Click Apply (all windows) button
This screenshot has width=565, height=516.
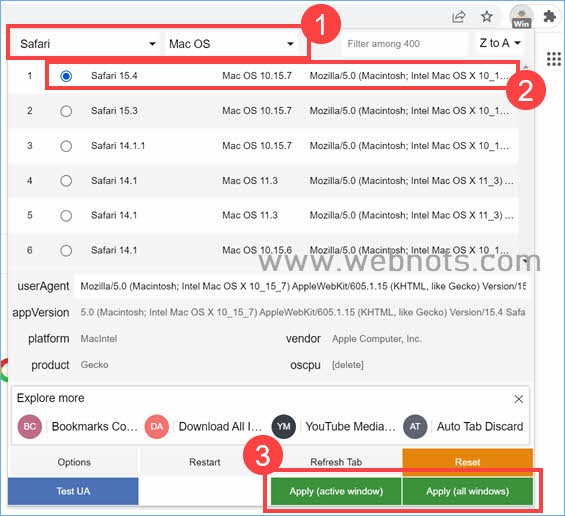point(468,491)
